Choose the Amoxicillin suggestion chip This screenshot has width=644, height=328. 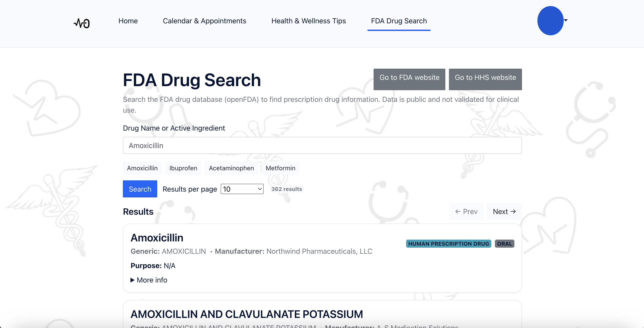[x=142, y=168]
